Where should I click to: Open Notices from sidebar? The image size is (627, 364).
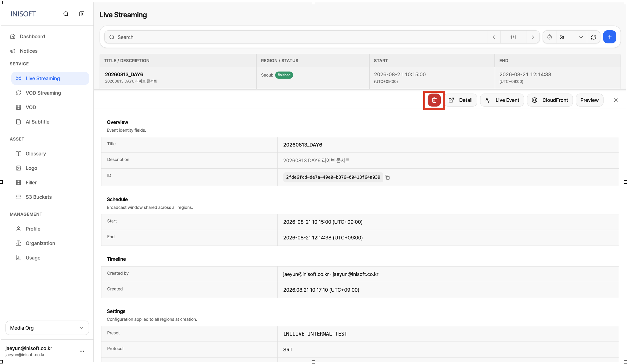point(47,51)
